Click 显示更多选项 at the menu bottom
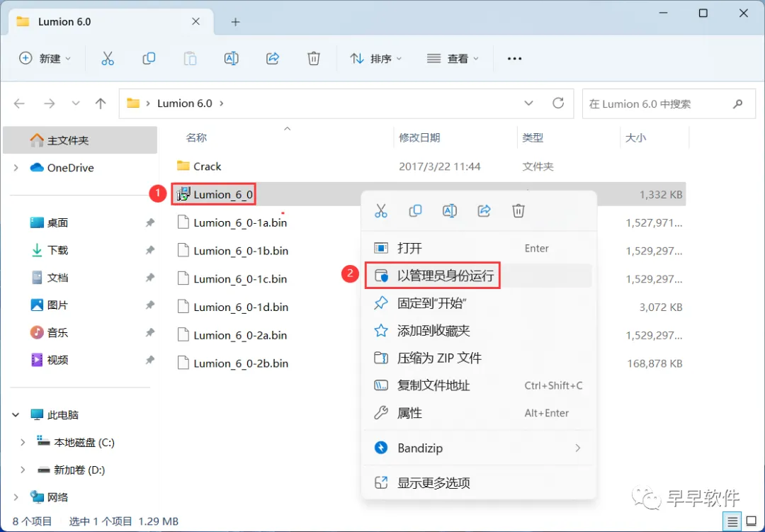The image size is (765, 532). pyautogui.click(x=479, y=483)
